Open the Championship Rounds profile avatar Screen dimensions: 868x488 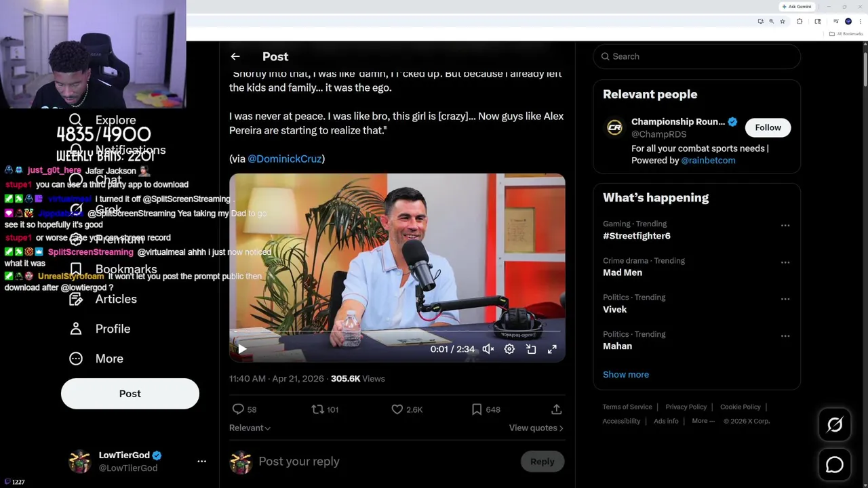coord(614,127)
